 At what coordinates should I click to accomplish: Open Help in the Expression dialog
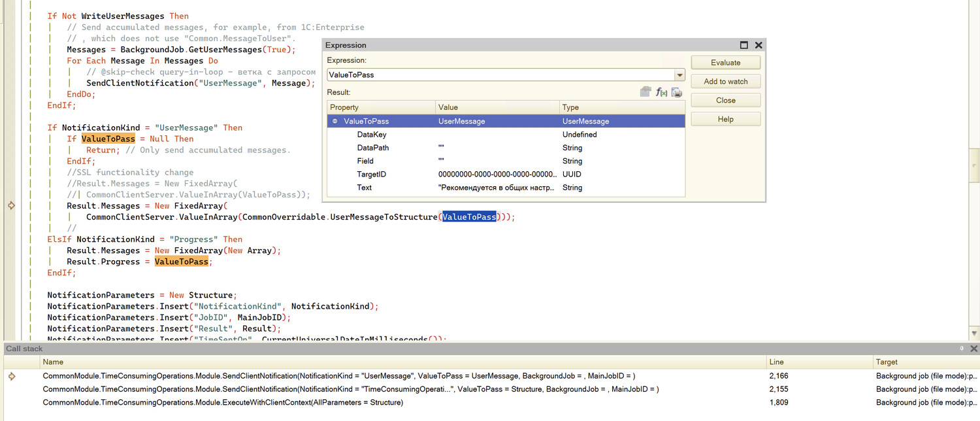coord(725,119)
